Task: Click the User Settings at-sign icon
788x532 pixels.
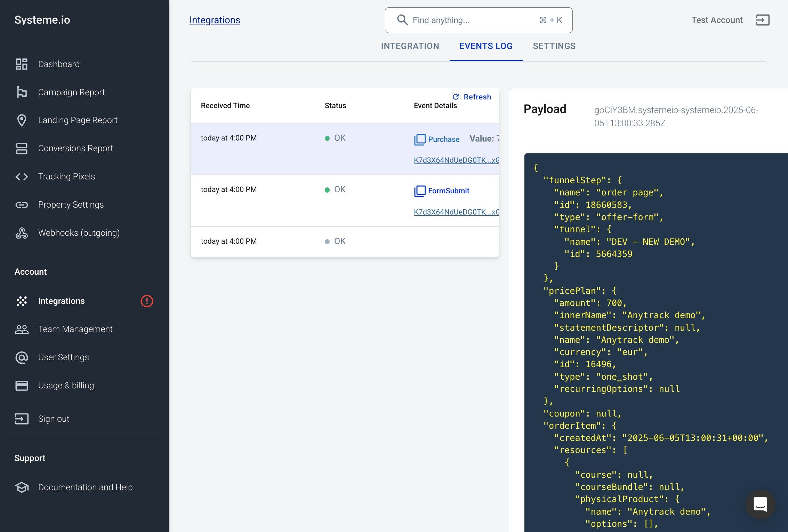Action: click(22, 357)
